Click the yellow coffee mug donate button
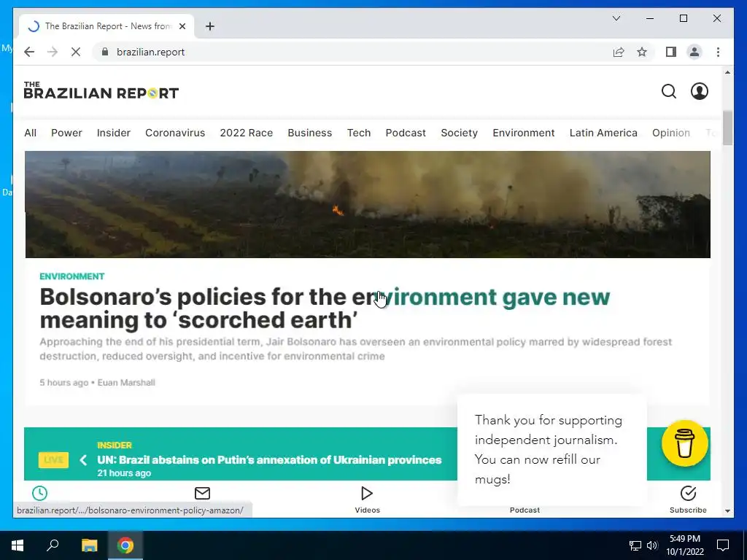The height and width of the screenshot is (560, 747). click(684, 443)
